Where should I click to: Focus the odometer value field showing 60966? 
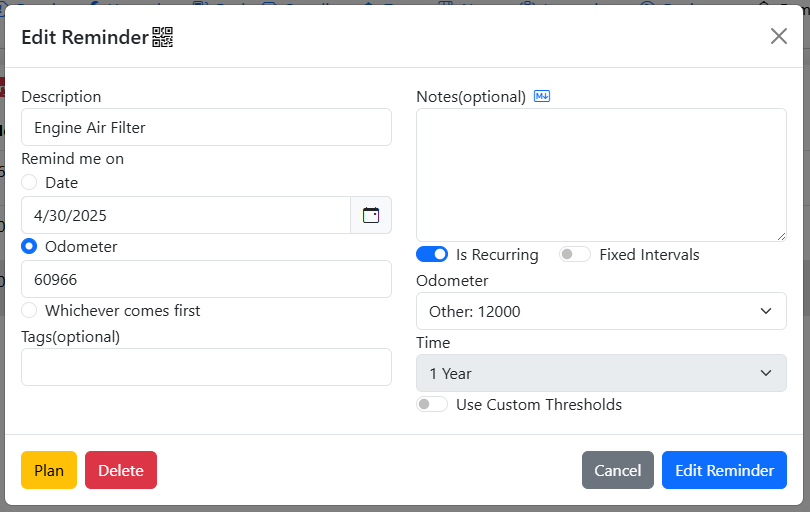click(x=206, y=279)
